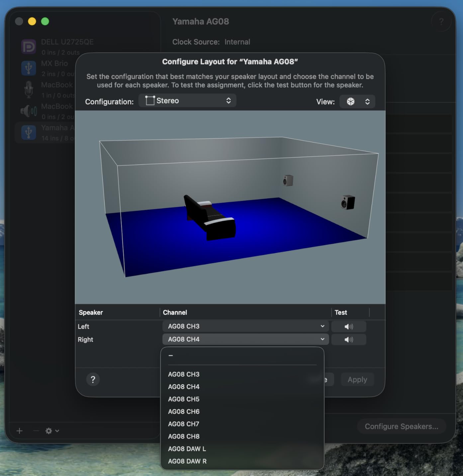This screenshot has width=463, height=476.
Task: Click the Yamaha USB device icon in sidebar
Action: point(29,132)
